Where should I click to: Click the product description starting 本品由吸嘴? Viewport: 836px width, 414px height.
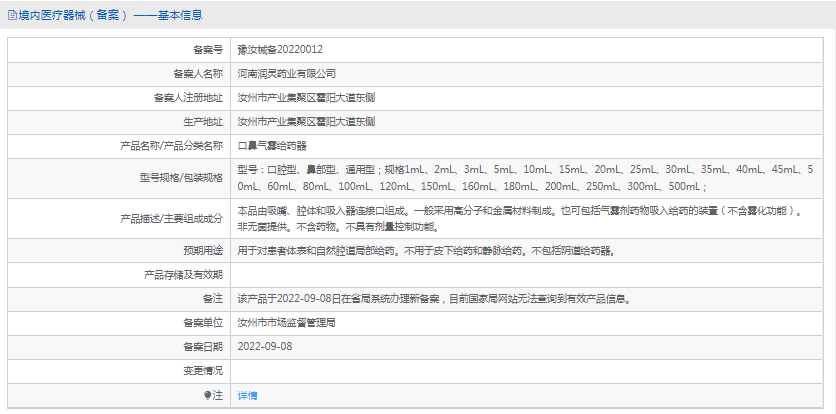point(521,219)
